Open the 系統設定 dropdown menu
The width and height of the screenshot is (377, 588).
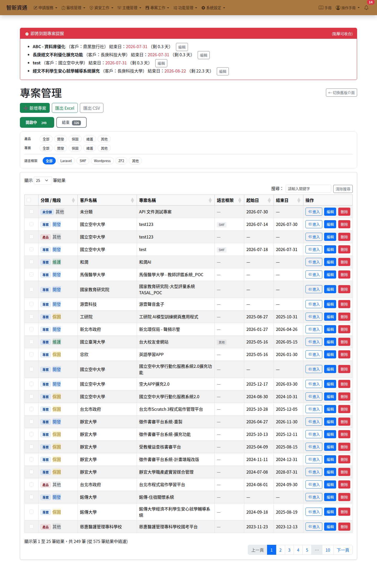pos(213,8)
